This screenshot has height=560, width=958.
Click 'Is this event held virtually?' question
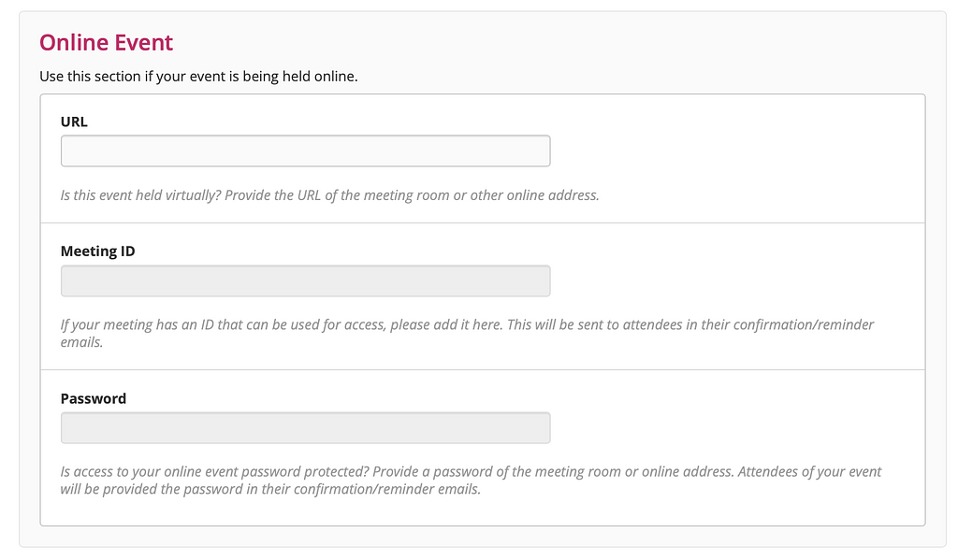tap(154, 195)
